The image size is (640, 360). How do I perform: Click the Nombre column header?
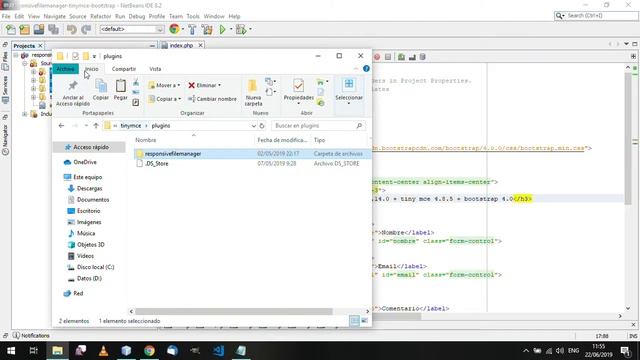[146, 140]
